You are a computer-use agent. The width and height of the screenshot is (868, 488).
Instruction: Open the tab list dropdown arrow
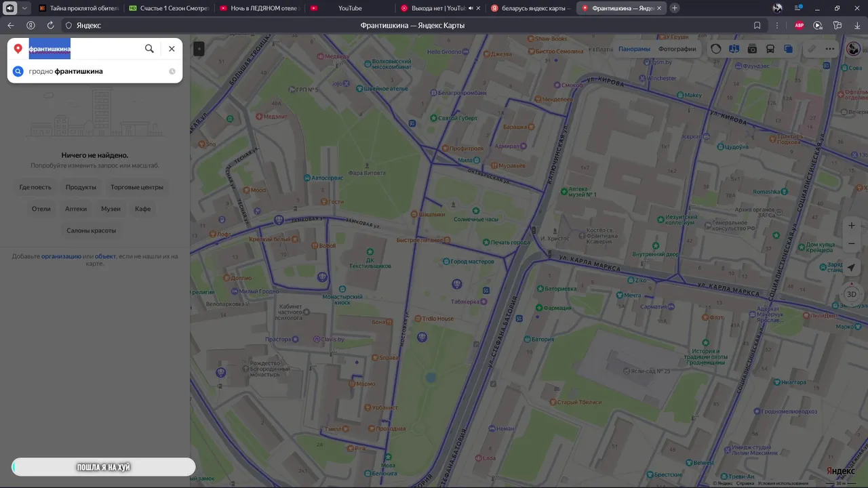(25, 8)
